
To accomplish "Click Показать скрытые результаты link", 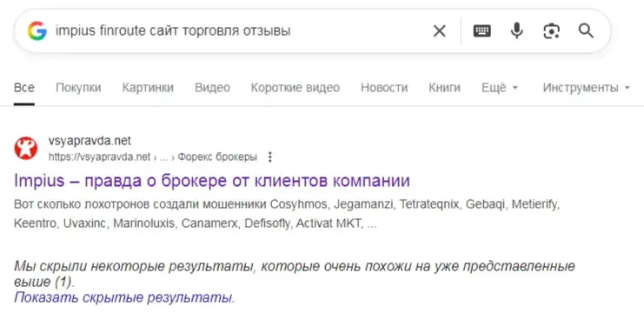I will click(x=124, y=297).
